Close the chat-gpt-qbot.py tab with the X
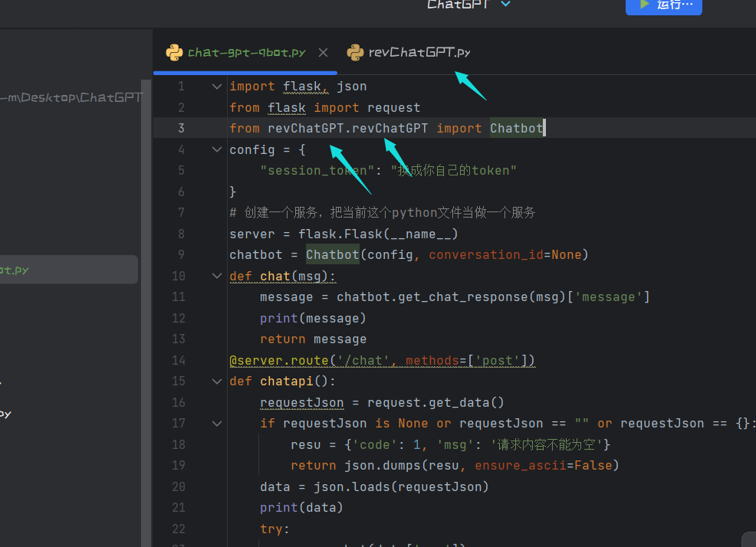Viewport: 756px width, 547px height. point(322,52)
